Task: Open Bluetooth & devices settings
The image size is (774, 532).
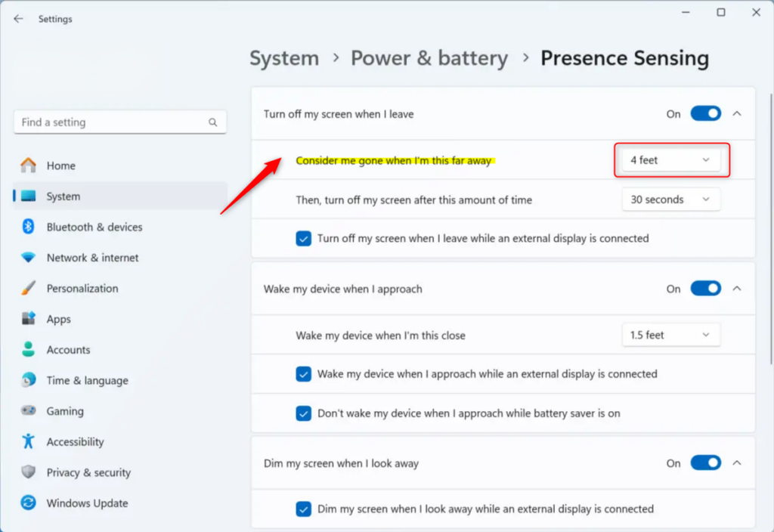Action: pyautogui.click(x=120, y=227)
